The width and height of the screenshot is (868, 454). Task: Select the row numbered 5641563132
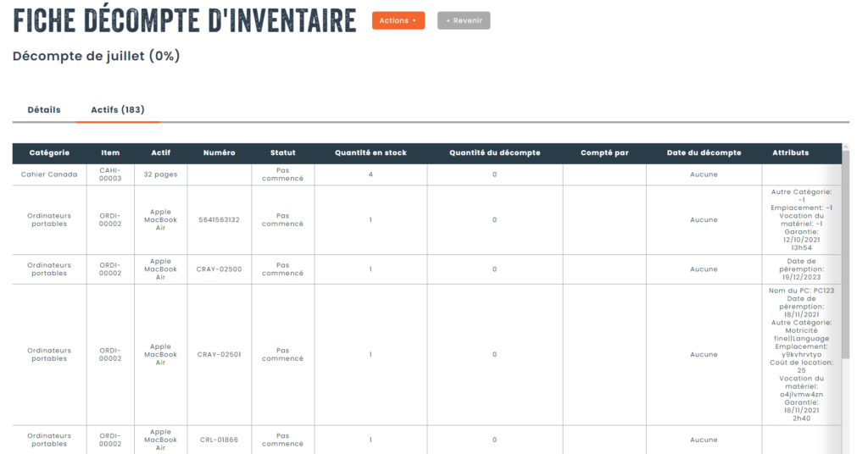pos(219,220)
